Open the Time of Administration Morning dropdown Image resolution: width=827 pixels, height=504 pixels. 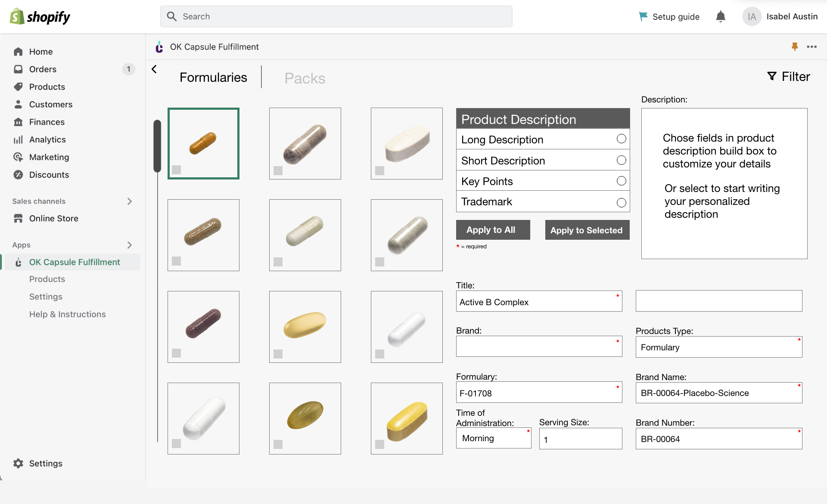click(494, 438)
